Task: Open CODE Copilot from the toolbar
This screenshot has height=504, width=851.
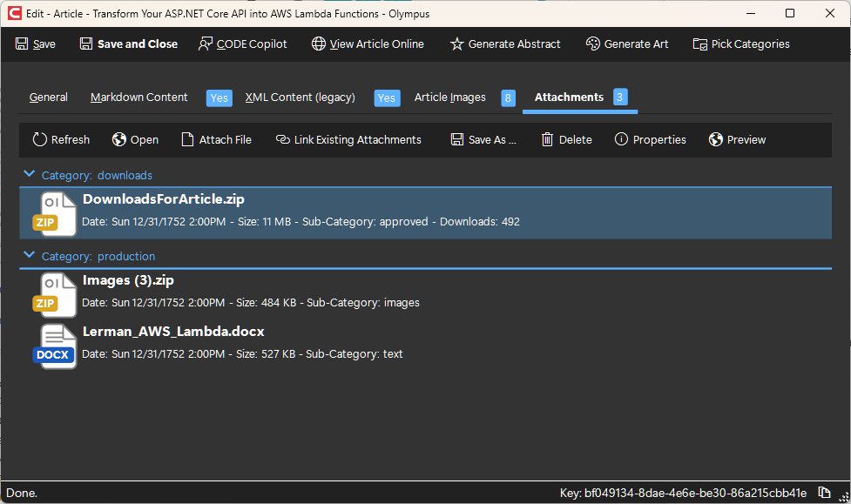Action: click(x=243, y=44)
